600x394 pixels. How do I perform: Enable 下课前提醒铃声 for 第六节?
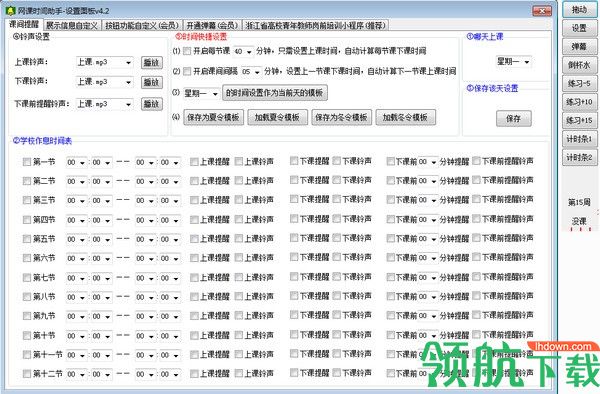(x=476, y=257)
